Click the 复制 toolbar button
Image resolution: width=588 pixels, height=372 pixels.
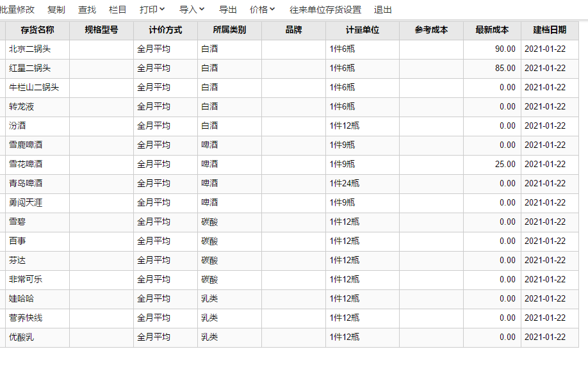[x=56, y=10]
